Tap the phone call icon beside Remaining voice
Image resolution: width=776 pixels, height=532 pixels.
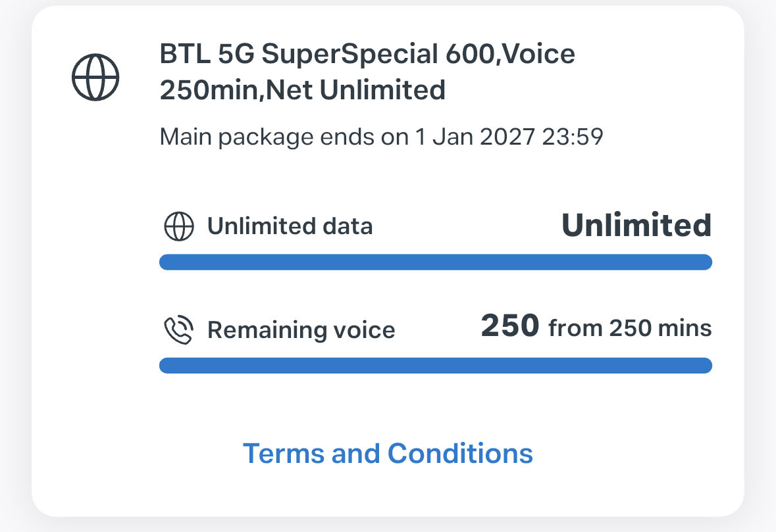click(178, 329)
